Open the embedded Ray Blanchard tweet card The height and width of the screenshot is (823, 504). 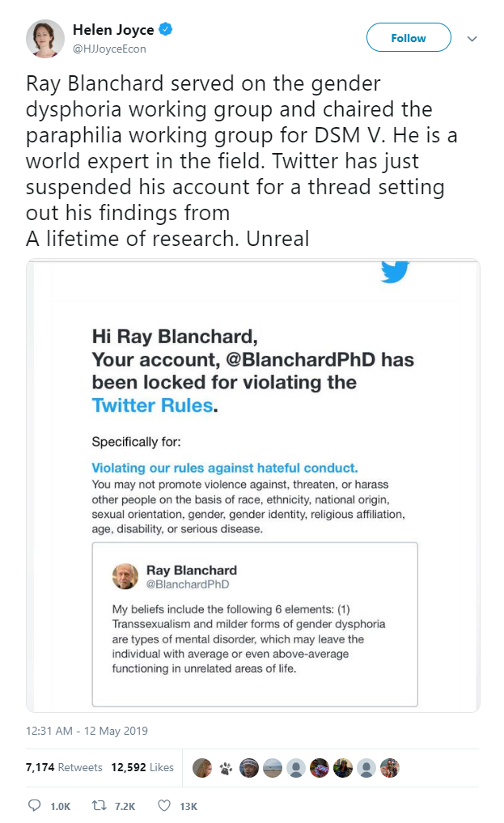coord(255,625)
